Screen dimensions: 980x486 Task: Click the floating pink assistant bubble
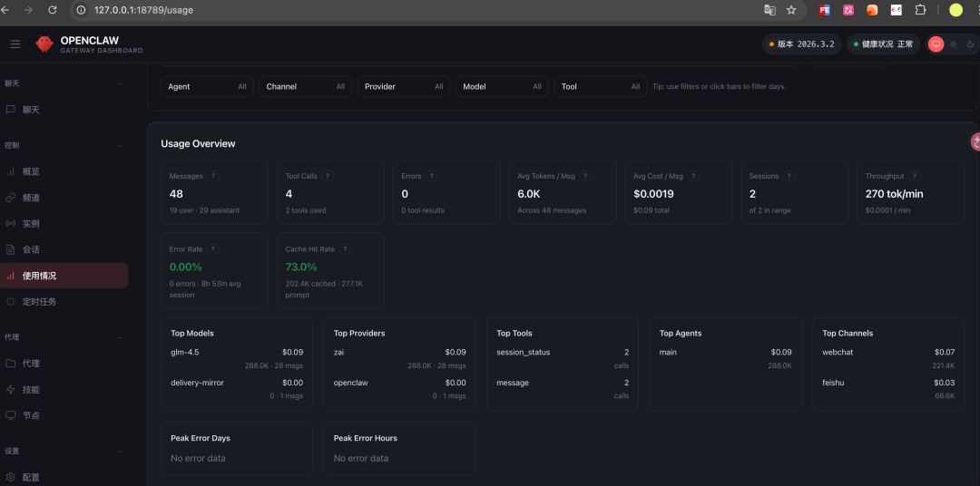[975, 142]
